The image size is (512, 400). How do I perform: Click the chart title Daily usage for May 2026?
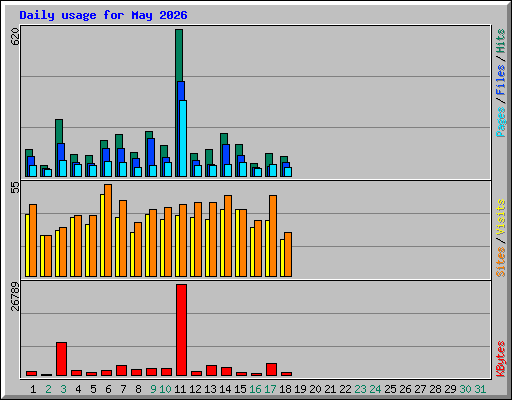[103, 15]
